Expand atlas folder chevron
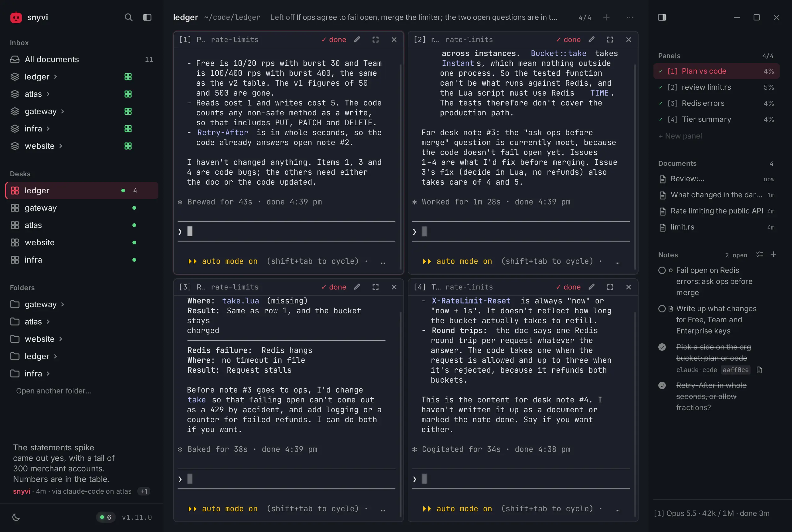The height and width of the screenshot is (532, 792). 48,322
